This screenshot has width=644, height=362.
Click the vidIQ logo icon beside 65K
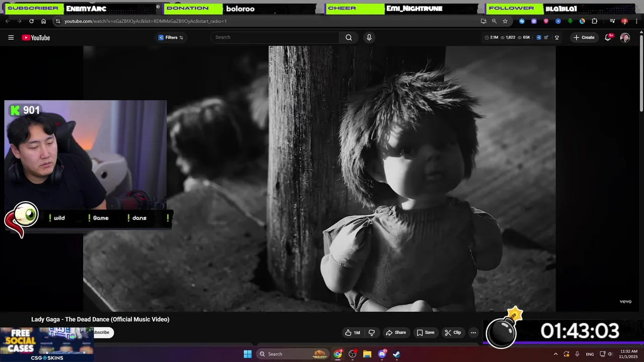coord(539,38)
